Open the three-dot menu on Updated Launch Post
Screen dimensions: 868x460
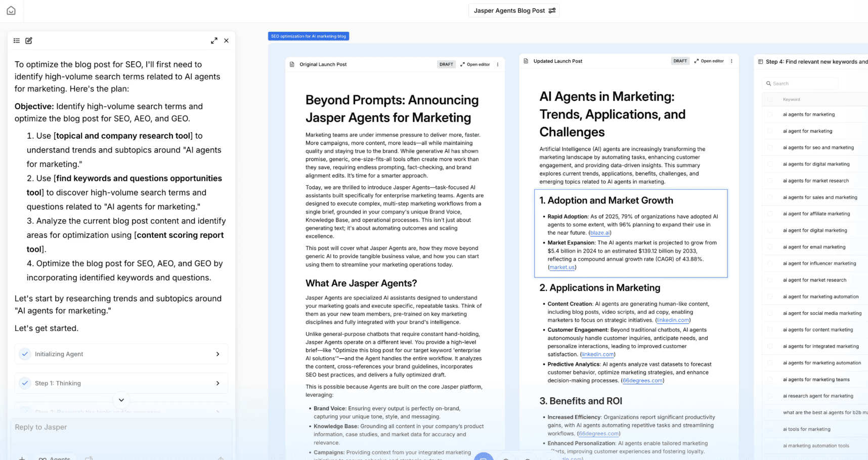[731, 61]
